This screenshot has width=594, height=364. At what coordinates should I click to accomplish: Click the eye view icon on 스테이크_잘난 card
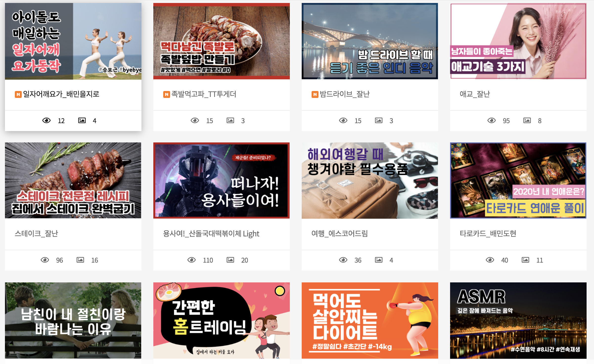(x=45, y=260)
